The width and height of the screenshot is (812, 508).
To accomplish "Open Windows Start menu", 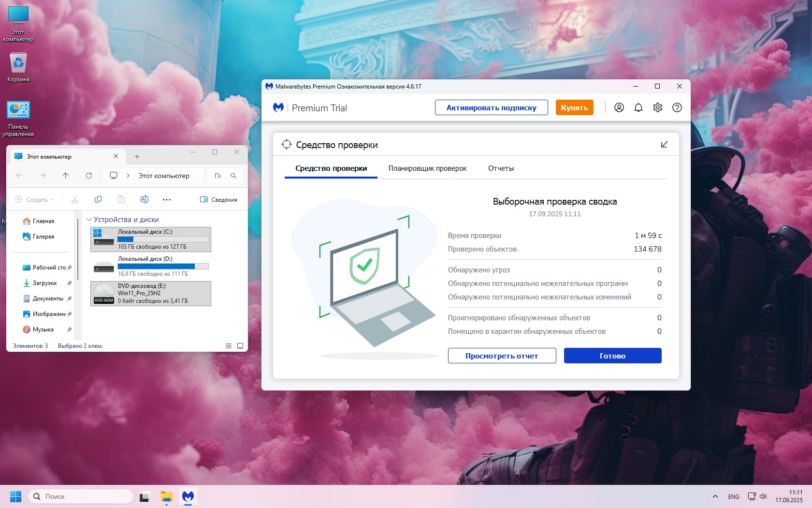I will click(x=15, y=496).
